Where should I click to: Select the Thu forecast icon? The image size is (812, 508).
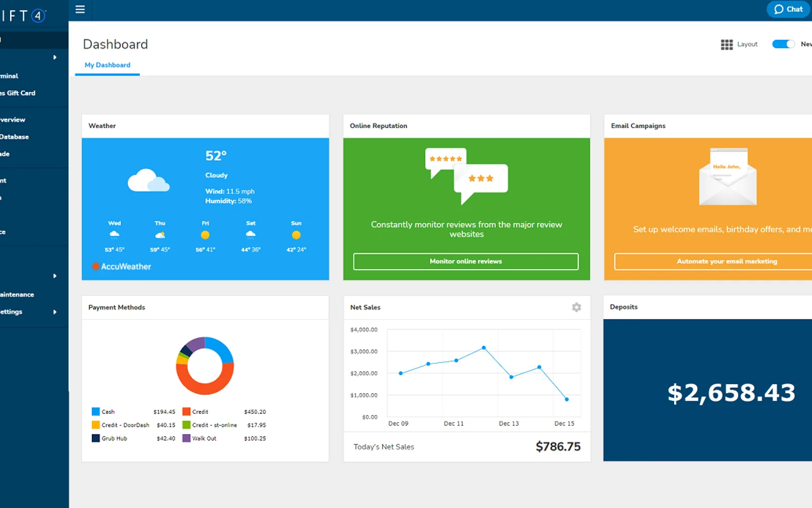160,235
